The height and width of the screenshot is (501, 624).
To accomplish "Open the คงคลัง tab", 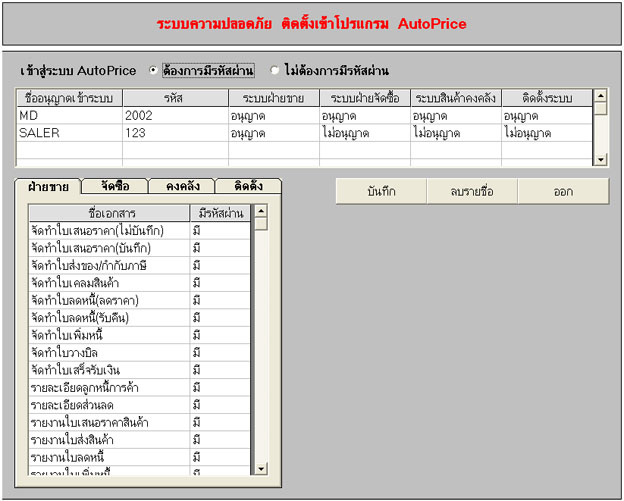I will (182, 186).
